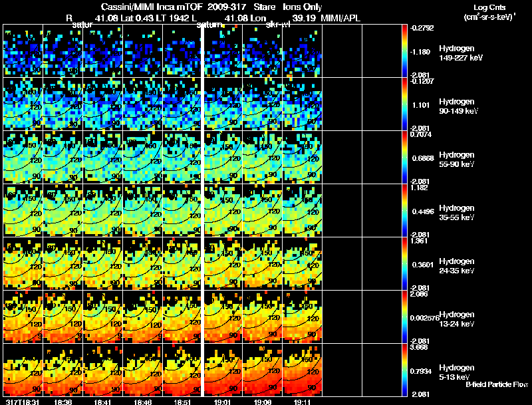Click the 0.4496 color scale value
532x405 pixels.
pyautogui.click(x=423, y=211)
